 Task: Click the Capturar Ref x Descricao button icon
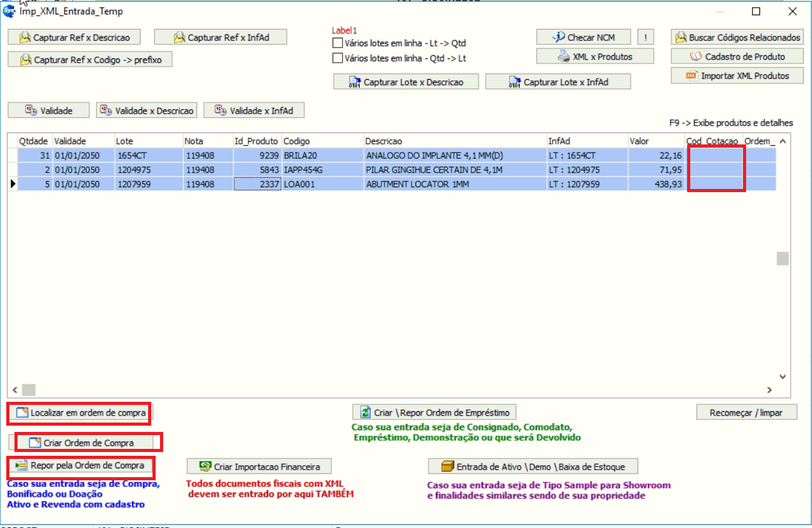[25, 38]
